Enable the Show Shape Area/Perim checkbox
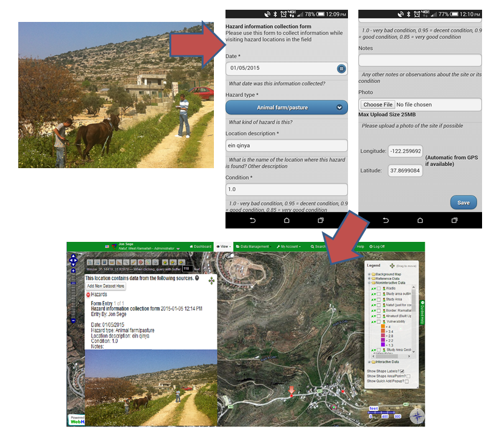504x435 pixels. click(x=408, y=376)
